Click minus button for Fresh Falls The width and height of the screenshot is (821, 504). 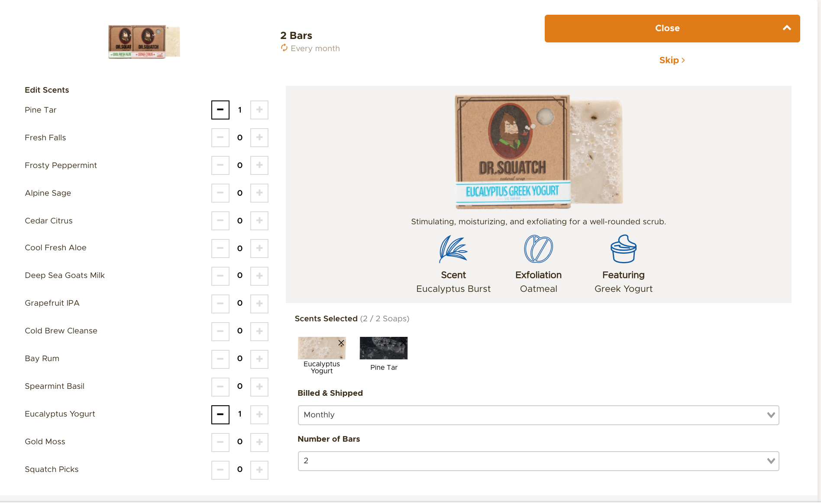tap(220, 138)
